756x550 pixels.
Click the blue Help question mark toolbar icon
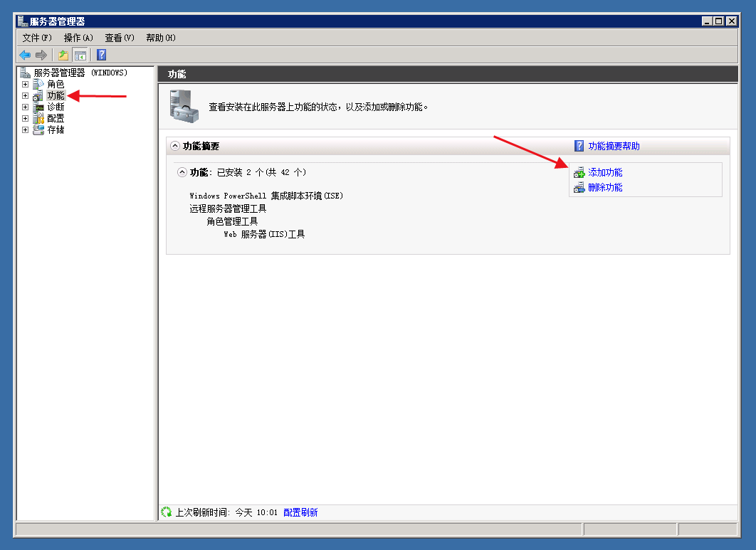point(102,55)
